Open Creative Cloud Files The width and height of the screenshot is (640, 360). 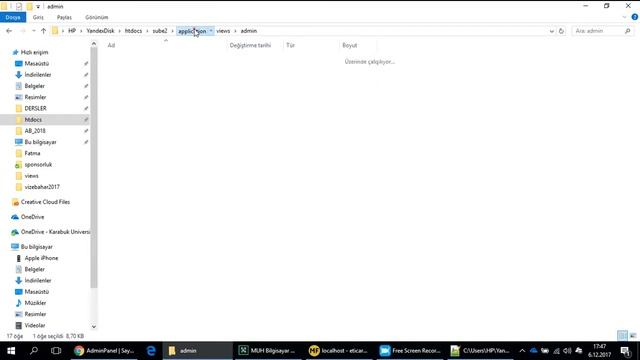[x=45, y=202]
